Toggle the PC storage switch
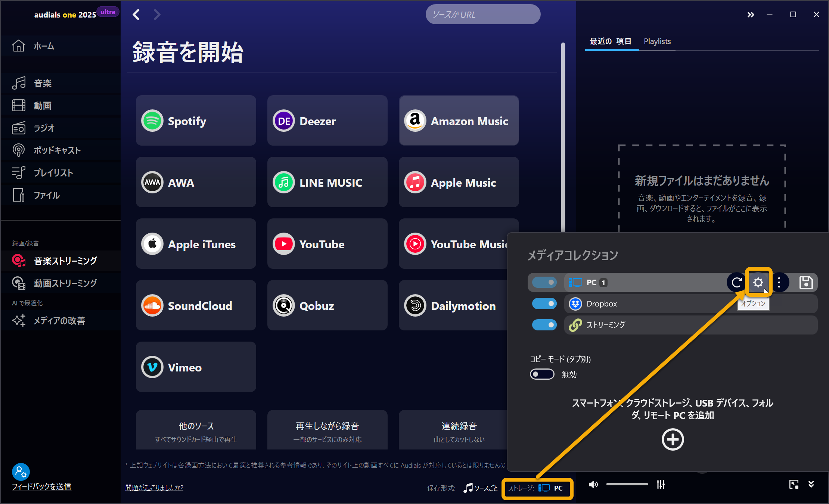The image size is (829, 504). [544, 283]
